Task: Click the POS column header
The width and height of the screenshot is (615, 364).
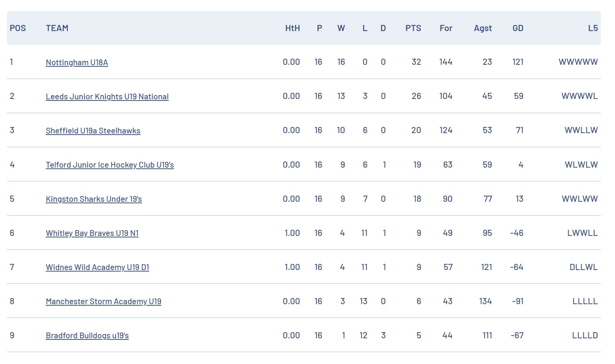Action: (18, 28)
